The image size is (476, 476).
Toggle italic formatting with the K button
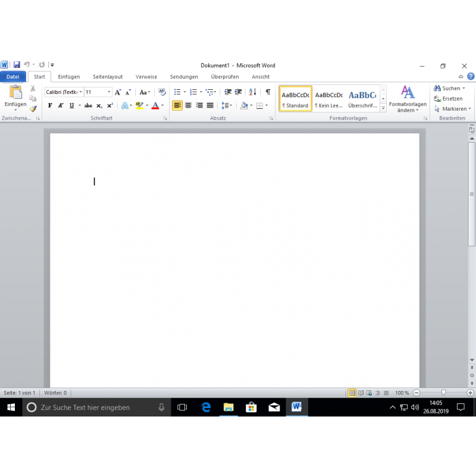click(61, 105)
